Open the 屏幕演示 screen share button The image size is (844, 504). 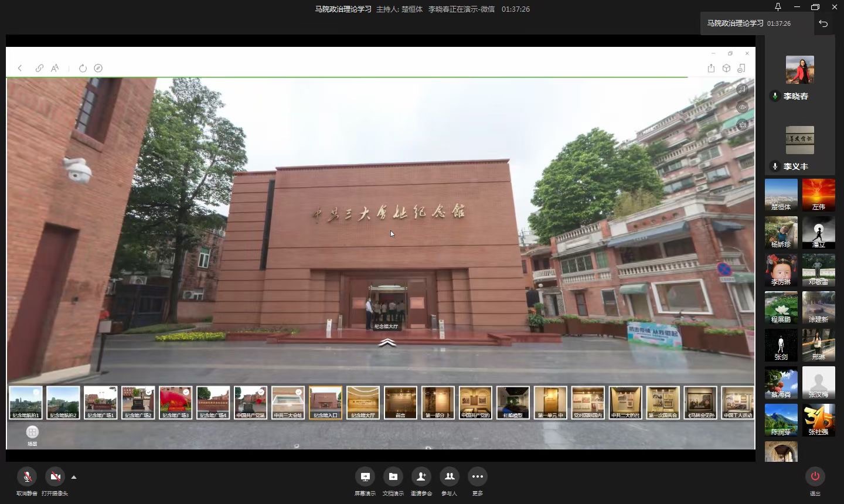pyautogui.click(x=365, y=476)
